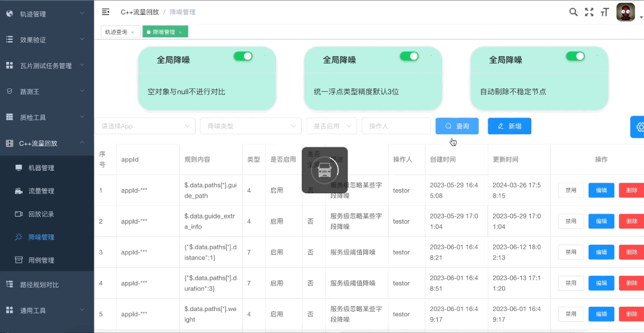Click the 流量管理 camera icon

tap(19, 191)
